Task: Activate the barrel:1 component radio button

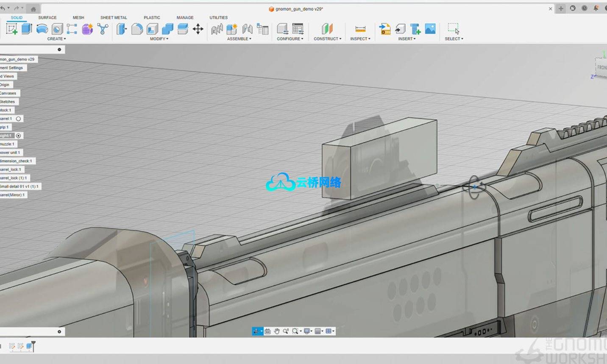Action: (x=18, y=119)
